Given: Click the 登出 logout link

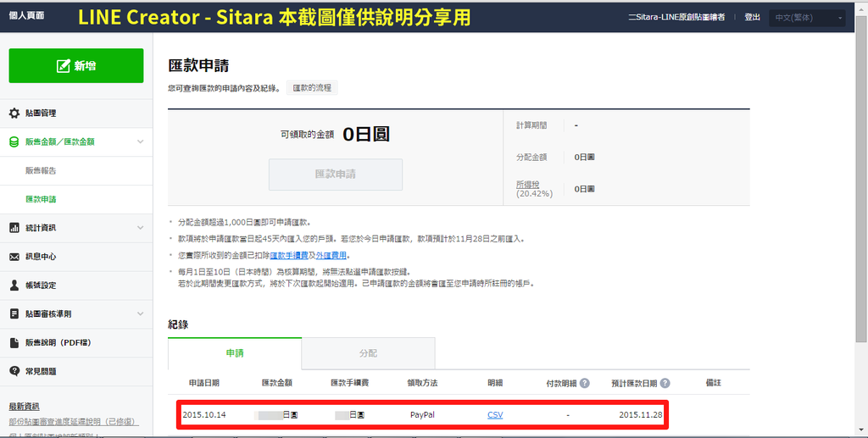Looking at the screenshot, I should click(753, 17).
